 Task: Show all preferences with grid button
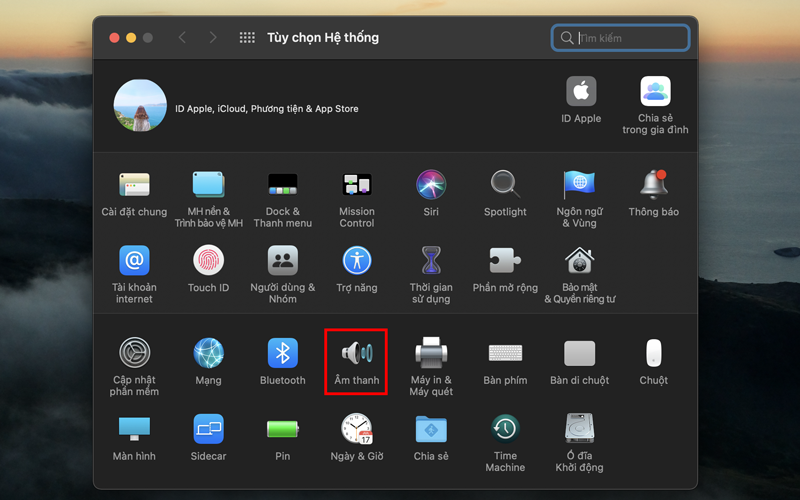click(247, 38)
